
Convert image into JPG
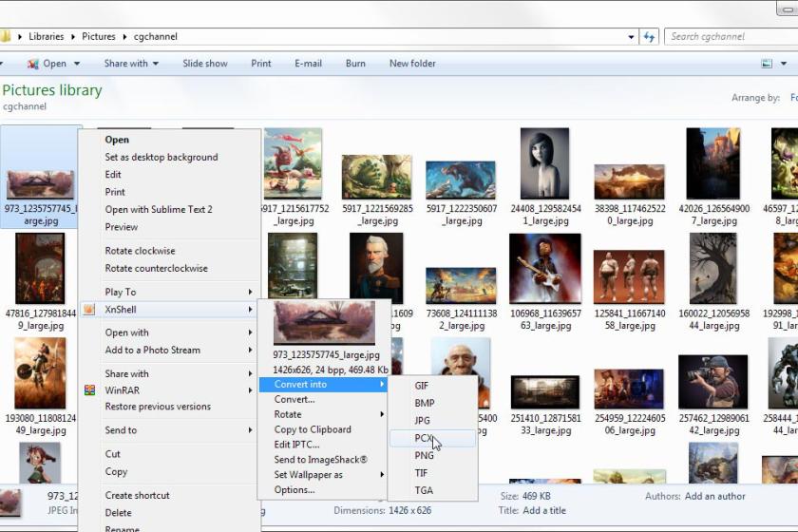click(422, 420)
